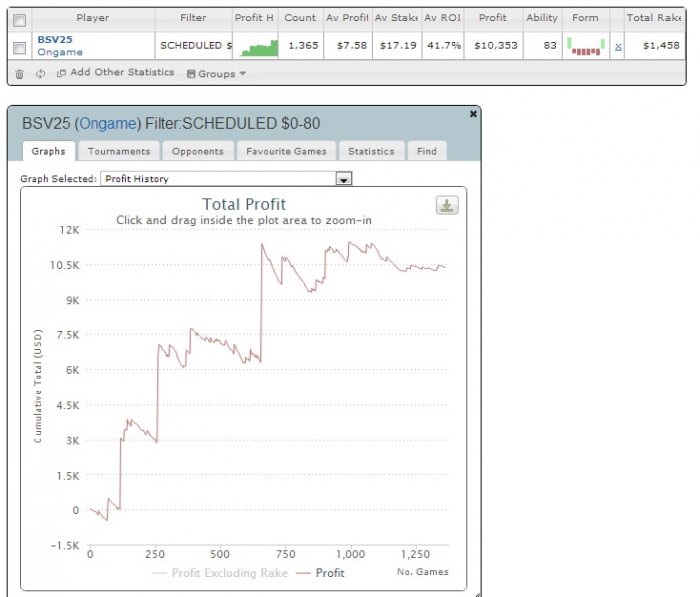The width and height of the screenshot is (700, 597).
Task: Click the $7.58 average profit cell
Action: pos(348,46)
